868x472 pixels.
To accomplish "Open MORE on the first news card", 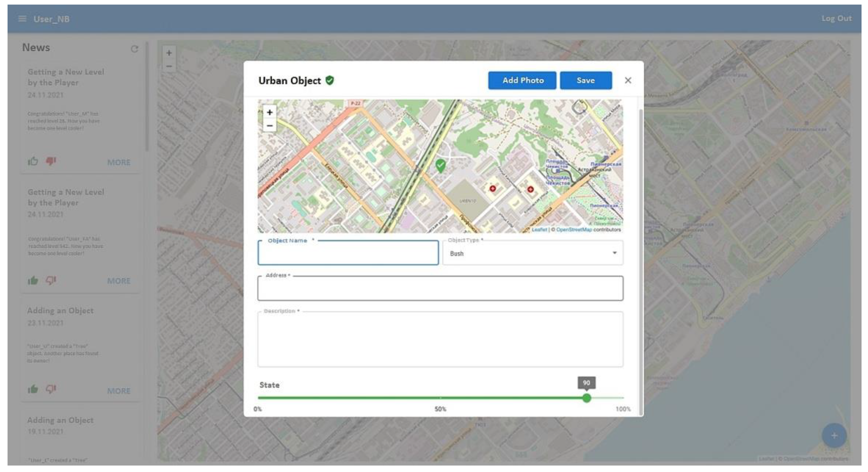I will [119, 162].
